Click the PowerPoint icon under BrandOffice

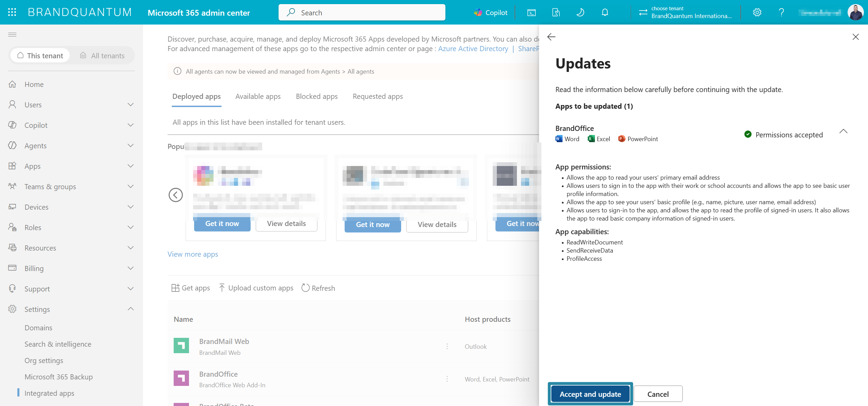click(x=622, y=139)
